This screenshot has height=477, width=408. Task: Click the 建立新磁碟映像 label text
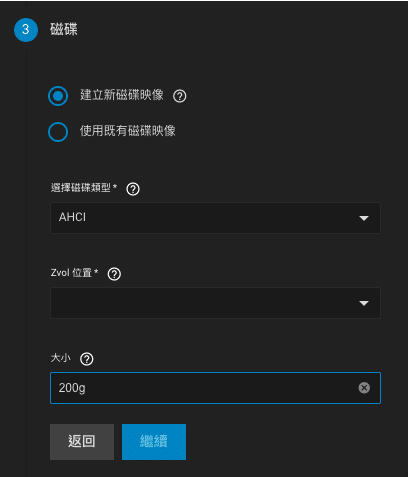tap(122, 95)
